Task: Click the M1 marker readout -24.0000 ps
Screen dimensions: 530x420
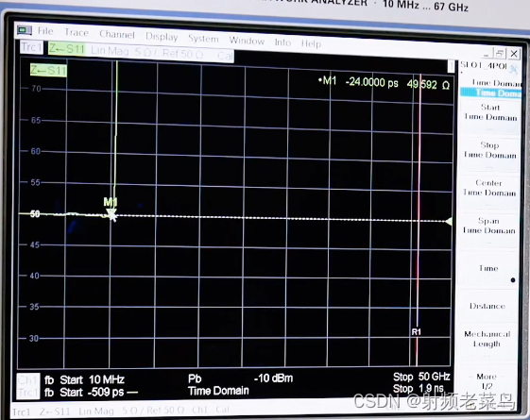Action: point(359,82)
